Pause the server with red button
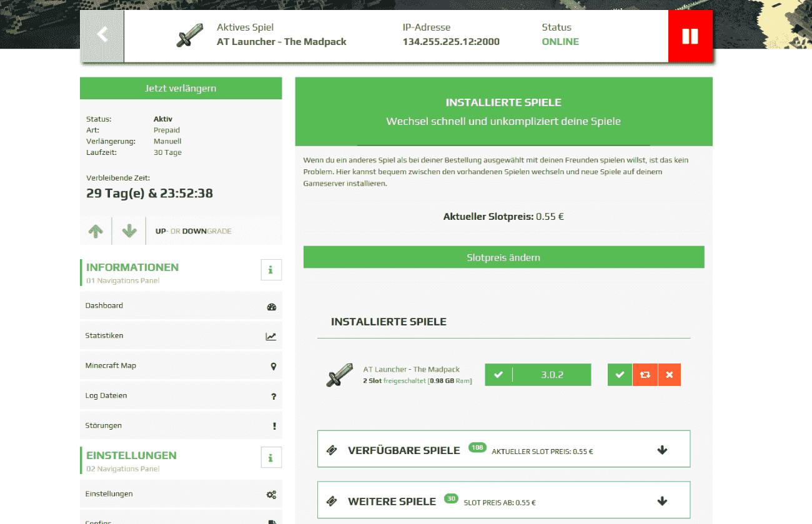 690,36
